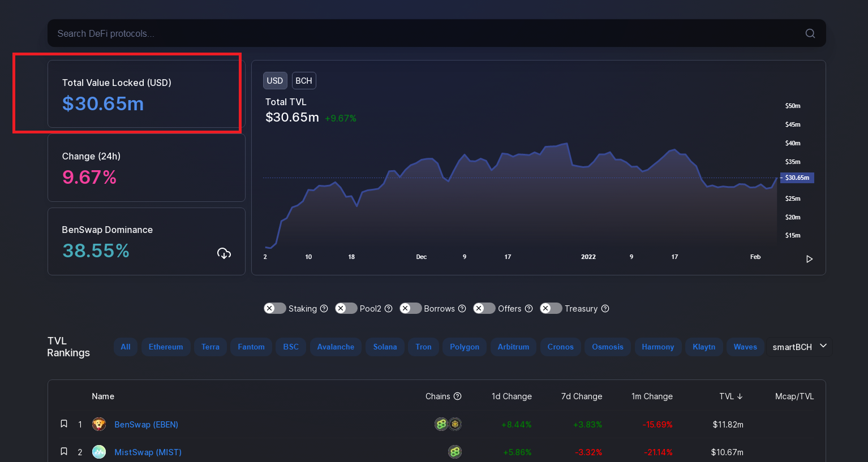Sort table by 1m Change column
The height and width of the screenshot is (462, 868).
652,396
